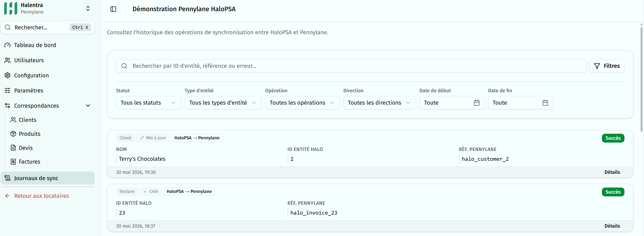This screenshot has height=236, width=644.
Task: Click the Configuration gear icon
Action: point(7,75)
